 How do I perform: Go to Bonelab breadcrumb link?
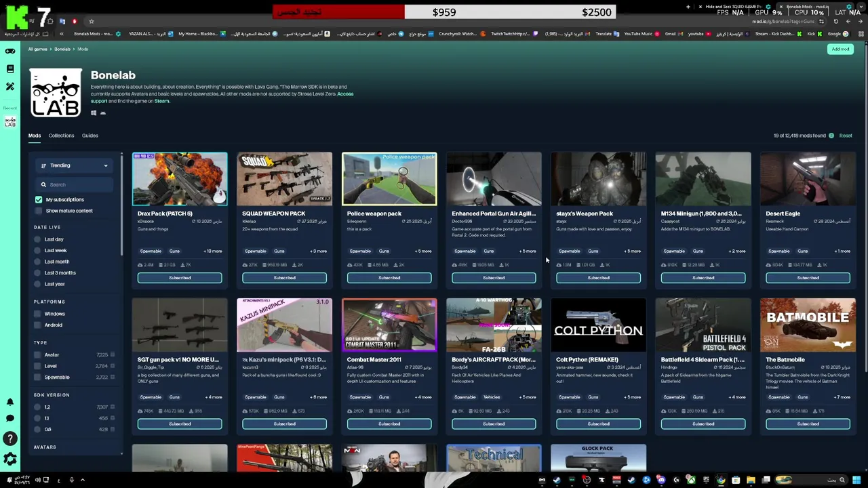click(x=62, y=49)
